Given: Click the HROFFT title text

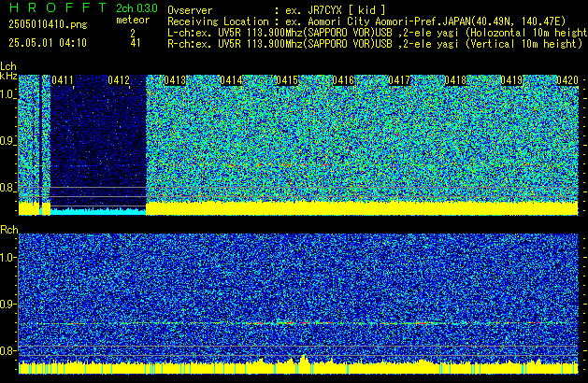Looking at the screenshot, I should tap(58, 7).
